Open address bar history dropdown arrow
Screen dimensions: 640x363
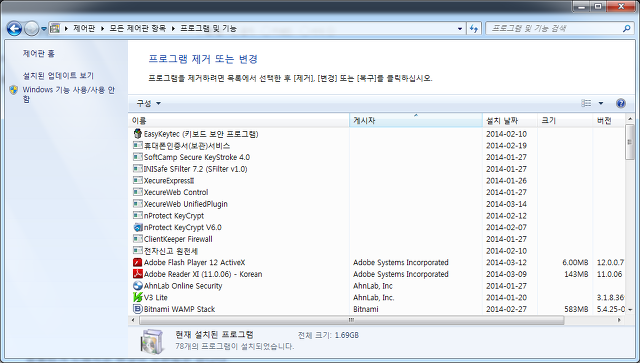point(460,29)
